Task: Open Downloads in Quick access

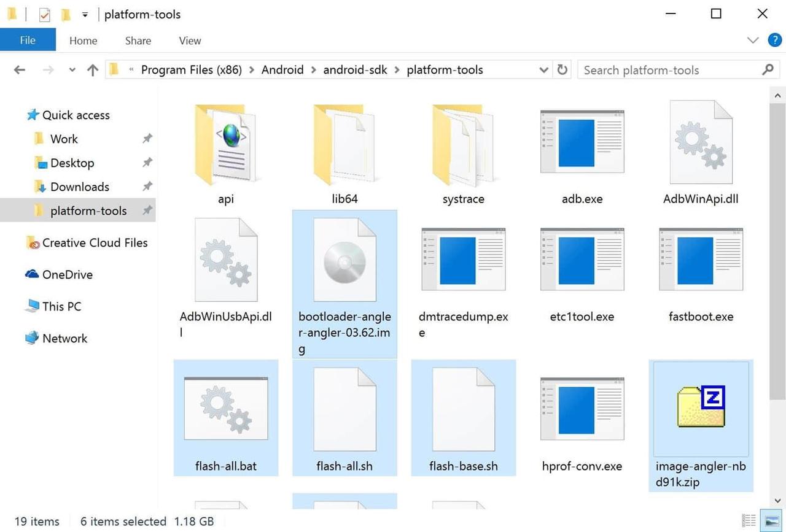Action: [79, 187]
